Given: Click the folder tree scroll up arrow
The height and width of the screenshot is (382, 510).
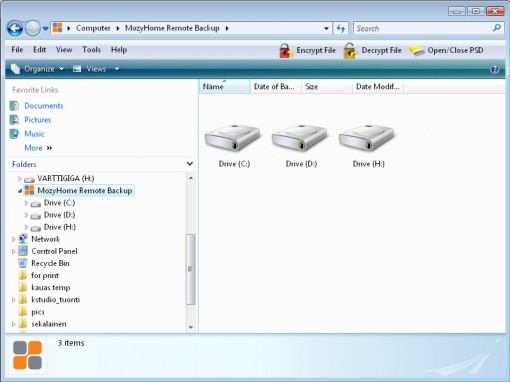Looking at the screenshot, I should tap(191, 178).
